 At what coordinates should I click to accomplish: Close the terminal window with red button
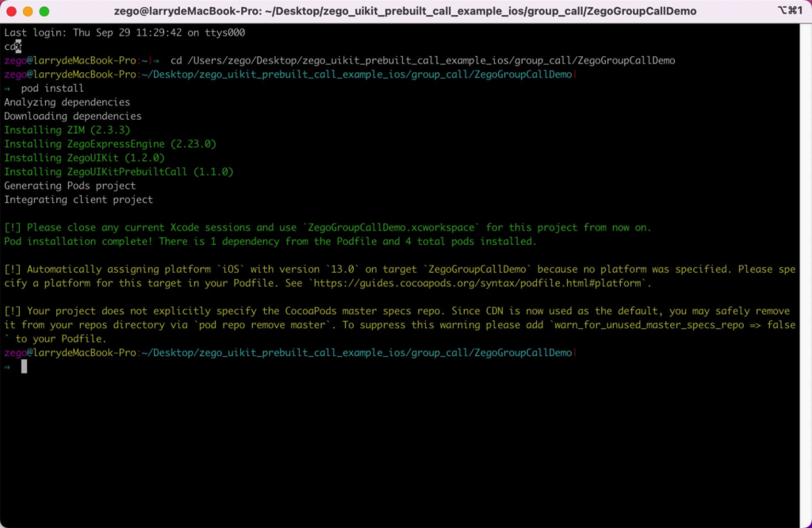11,11
